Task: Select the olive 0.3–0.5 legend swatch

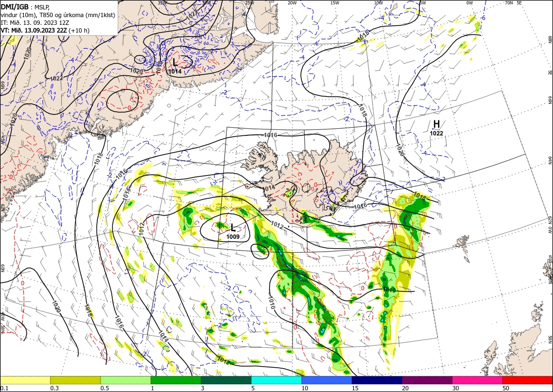Action: point(75,380)
